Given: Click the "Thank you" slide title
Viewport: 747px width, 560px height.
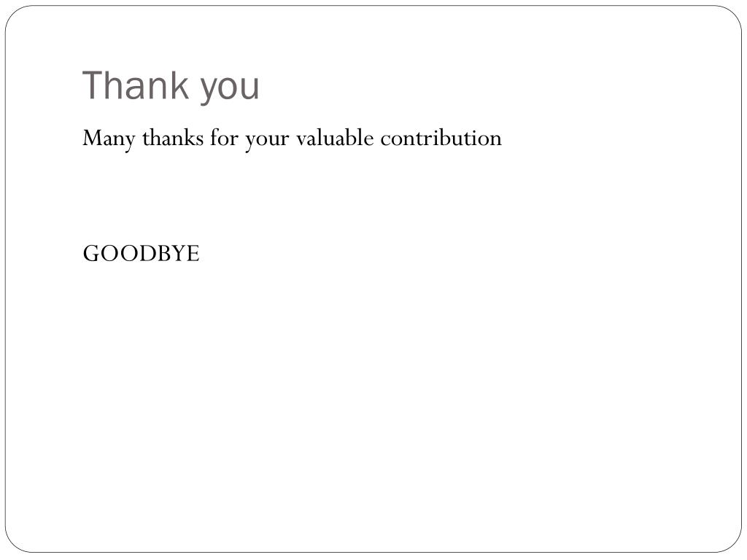Looking at the screenshot, I should click(x=171, y=86).
